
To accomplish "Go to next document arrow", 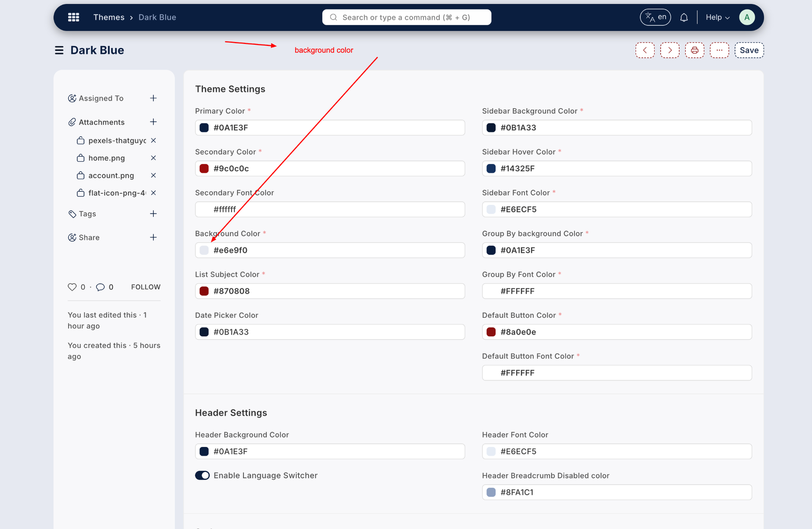I will [670, 50].
